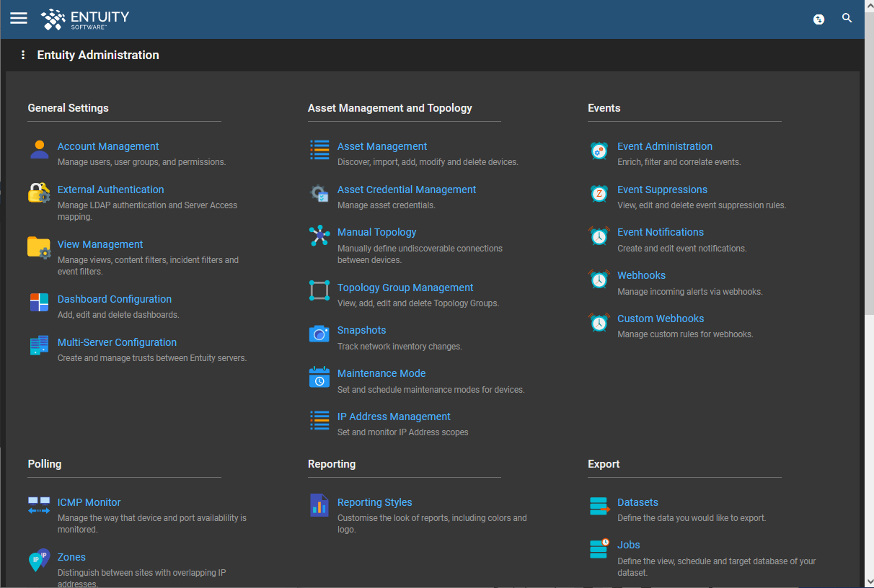Viewport: 874px width, 588px height.
Task: Open the Dashboard Configuration link
Action: 115,299
